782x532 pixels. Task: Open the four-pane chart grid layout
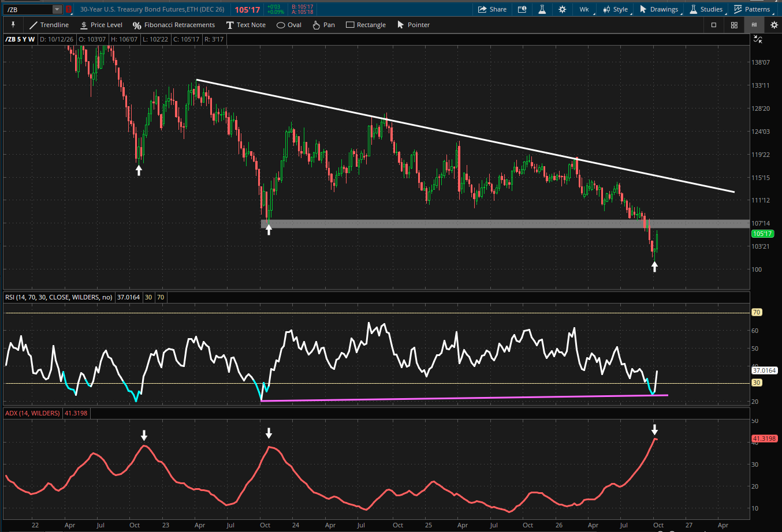734,25
